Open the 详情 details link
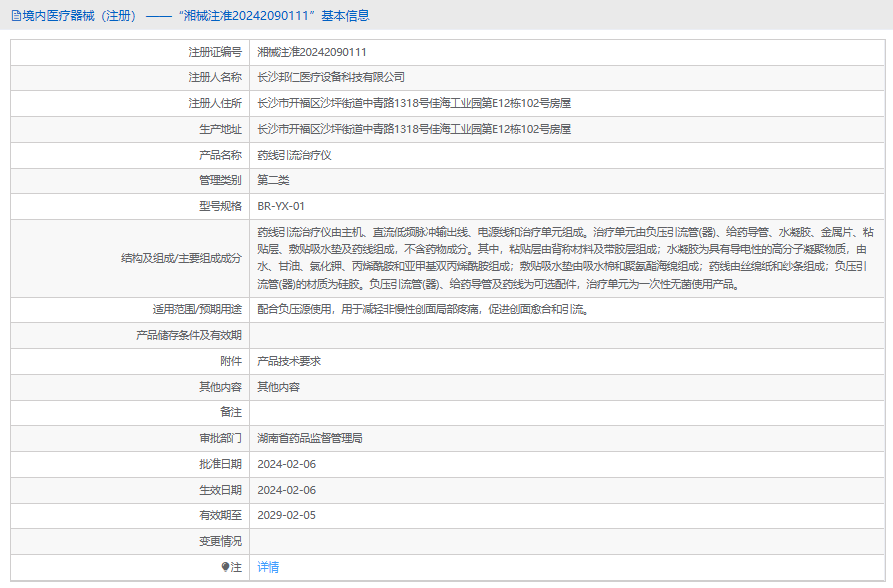 [268, 567]
